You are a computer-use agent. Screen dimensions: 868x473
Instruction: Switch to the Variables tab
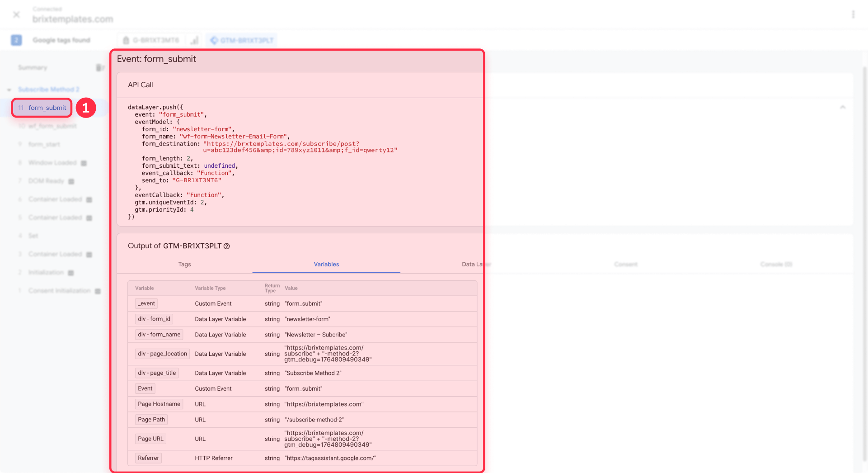326,265
